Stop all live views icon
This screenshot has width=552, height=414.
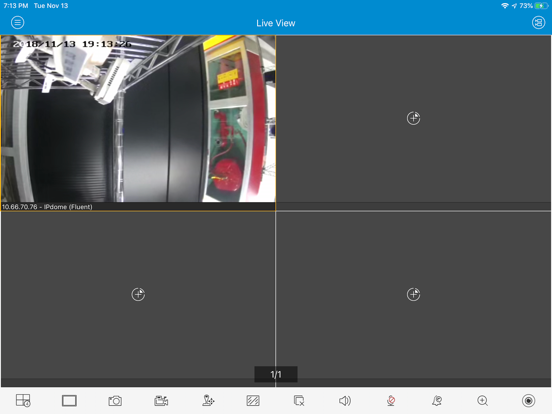coord(299,401)
